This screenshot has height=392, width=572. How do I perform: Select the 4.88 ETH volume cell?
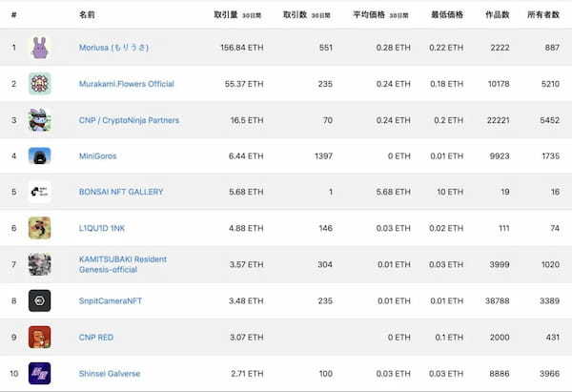coord(246,228)
